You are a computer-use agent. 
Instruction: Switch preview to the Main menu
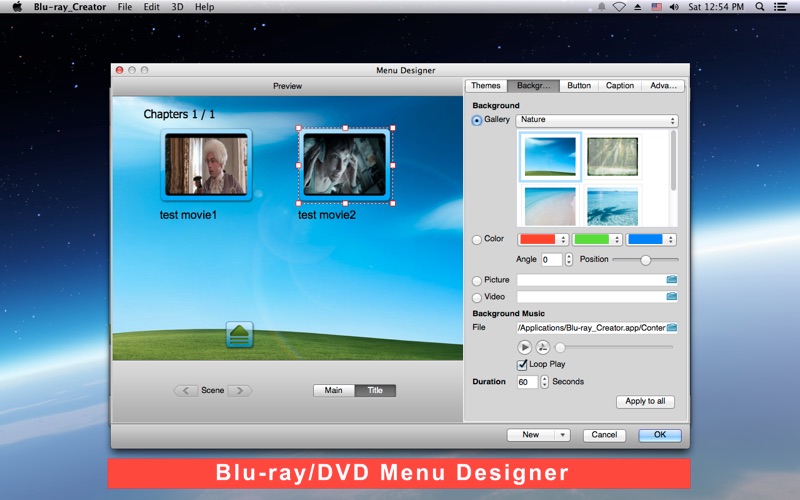point(334,390)
